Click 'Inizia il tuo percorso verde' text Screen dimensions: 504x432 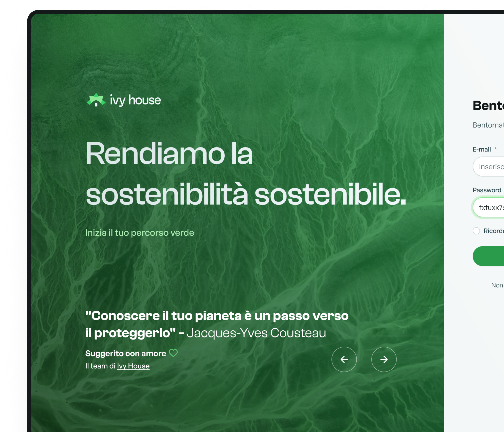140,233
